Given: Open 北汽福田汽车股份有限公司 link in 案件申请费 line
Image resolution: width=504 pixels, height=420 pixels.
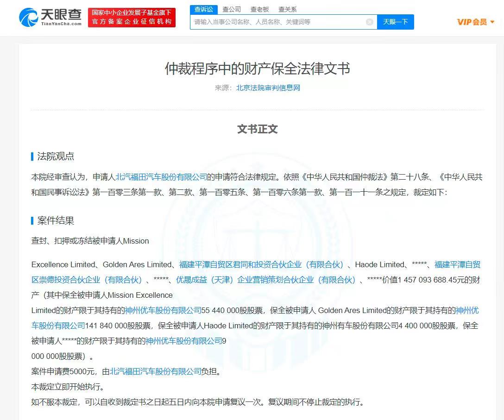Looking at the screenshot, I should pos(156,371).
